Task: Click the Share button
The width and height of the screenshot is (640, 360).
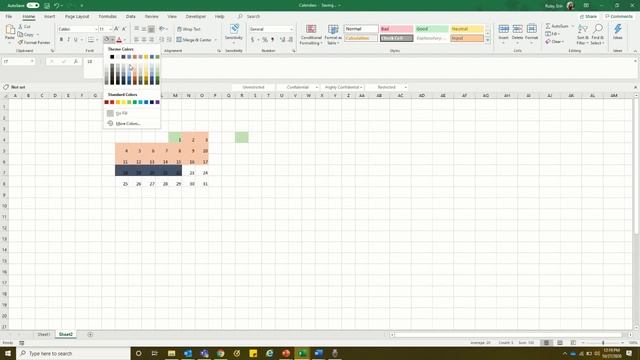Action: coord(588,16)
